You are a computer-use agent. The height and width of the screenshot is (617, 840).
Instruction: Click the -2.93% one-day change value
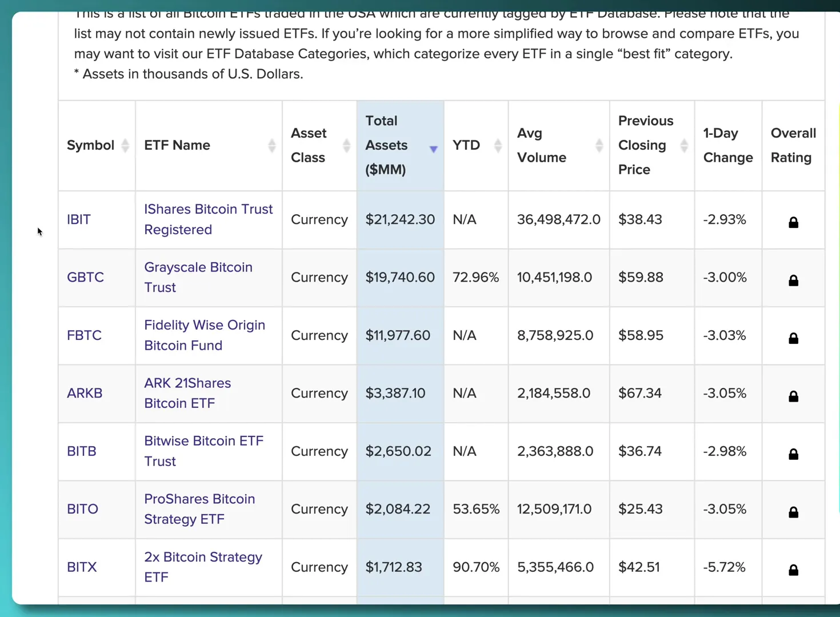click(x=725, y=219)
